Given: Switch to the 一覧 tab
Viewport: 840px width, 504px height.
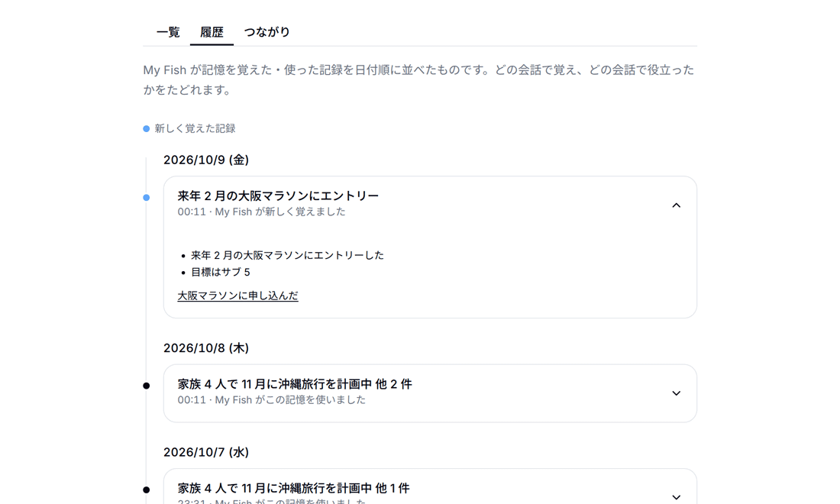Looking at the screenshot, I should (x=168, y=32).
